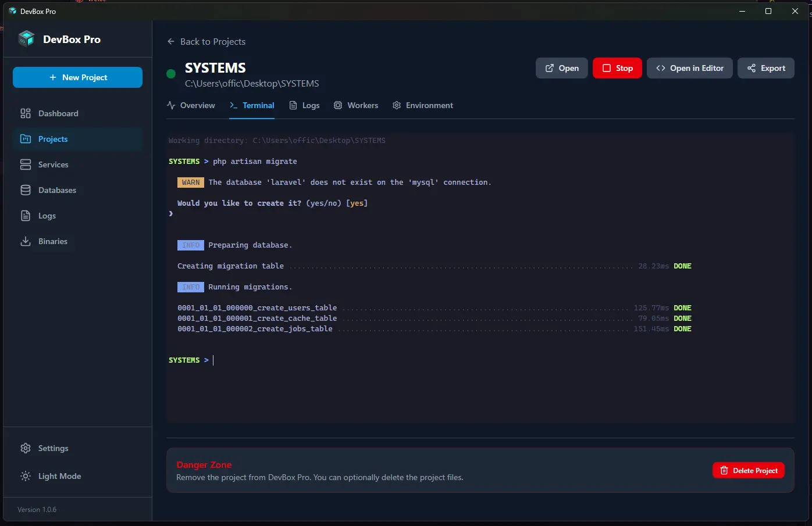812x526 pixels.
Task: Open the Workers tab
Action: 356,105
